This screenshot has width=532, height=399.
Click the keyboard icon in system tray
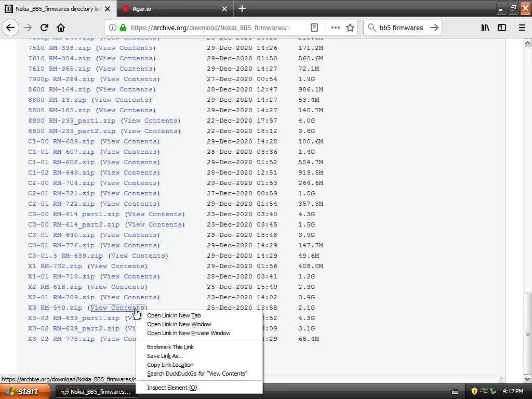[x=455, y=392]
